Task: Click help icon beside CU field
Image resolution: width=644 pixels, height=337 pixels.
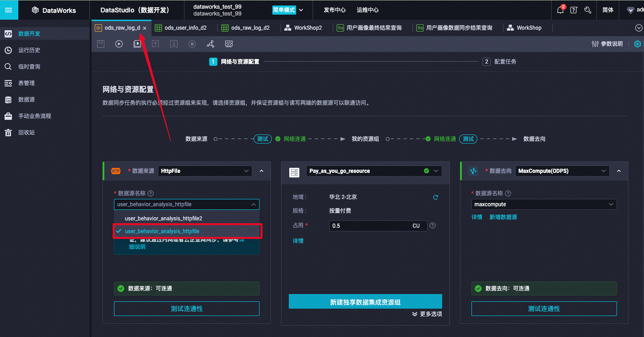Action: (433, 226)
